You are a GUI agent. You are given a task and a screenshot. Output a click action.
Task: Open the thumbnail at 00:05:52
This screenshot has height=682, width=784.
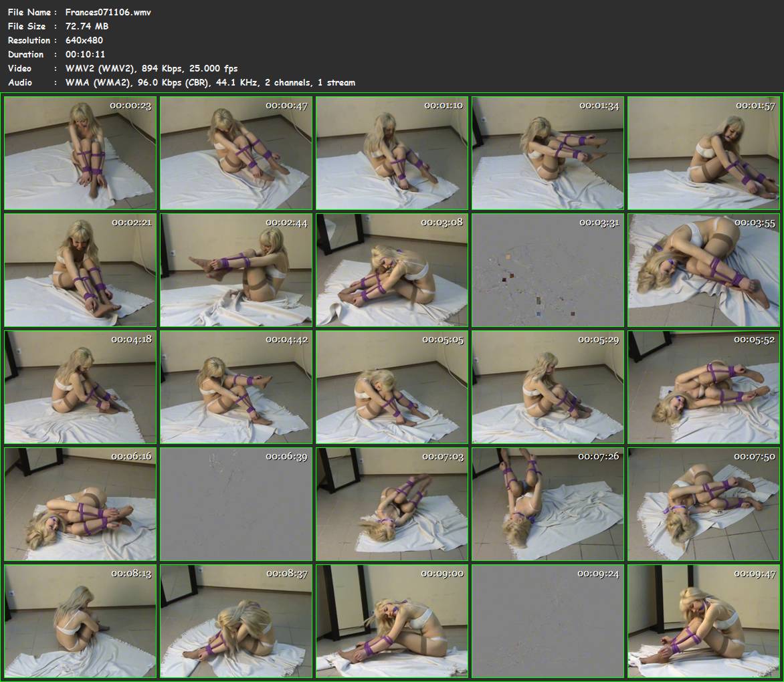pos(704,387)
